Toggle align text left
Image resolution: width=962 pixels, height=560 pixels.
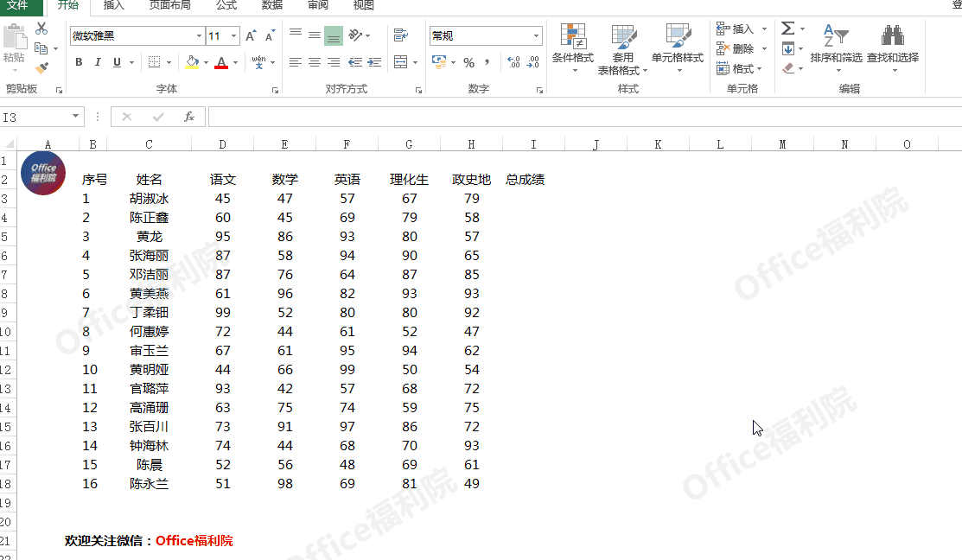click(295, 62)
